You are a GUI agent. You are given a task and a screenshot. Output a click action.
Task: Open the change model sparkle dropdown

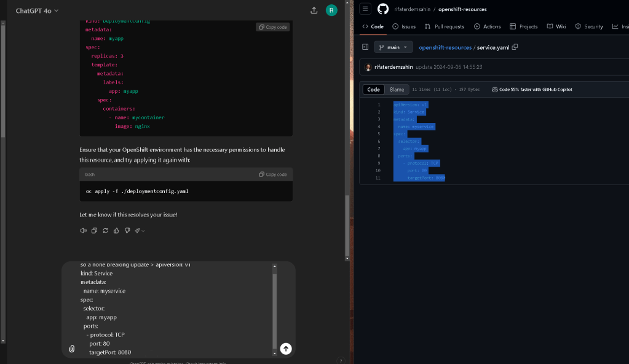pyautogui.click(x=140, y=231)
